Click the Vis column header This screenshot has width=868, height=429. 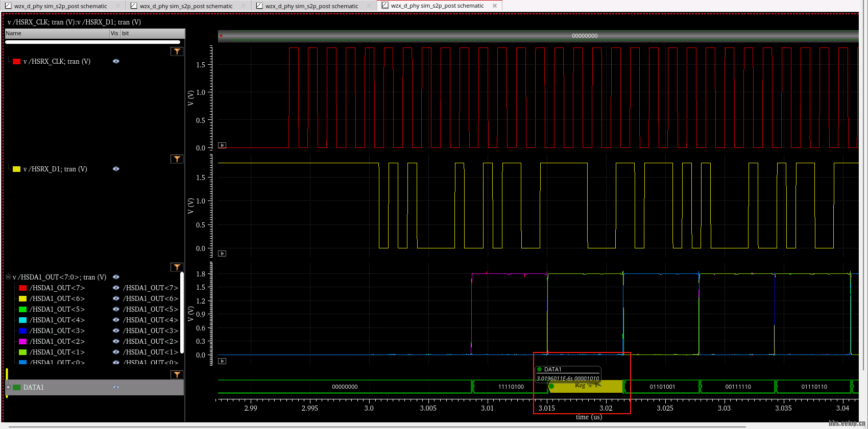(115, 33)
